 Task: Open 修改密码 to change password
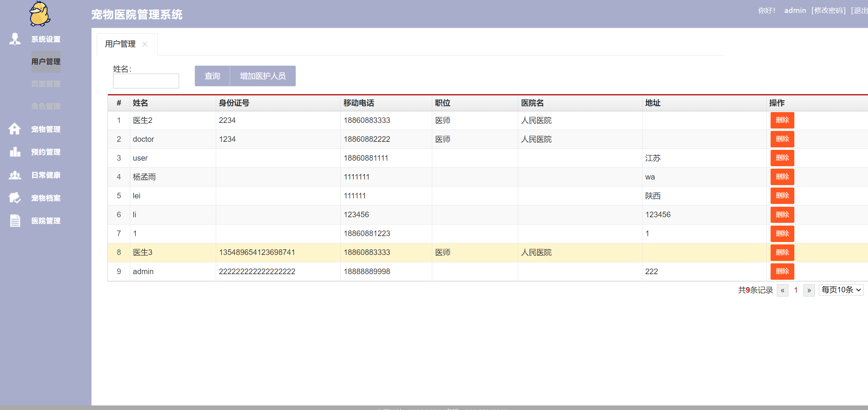(829, 10)
